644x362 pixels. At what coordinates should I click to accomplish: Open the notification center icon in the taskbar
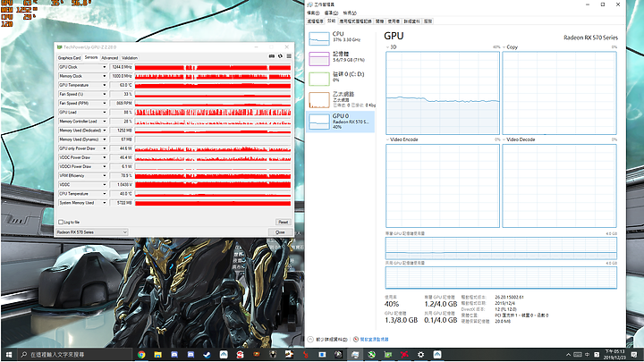tap(634, 355)
